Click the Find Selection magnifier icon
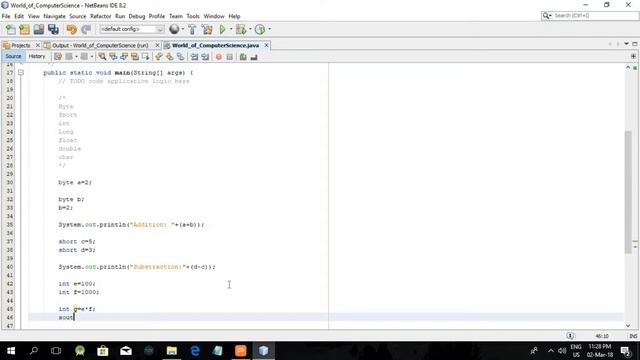 point(102,57)
